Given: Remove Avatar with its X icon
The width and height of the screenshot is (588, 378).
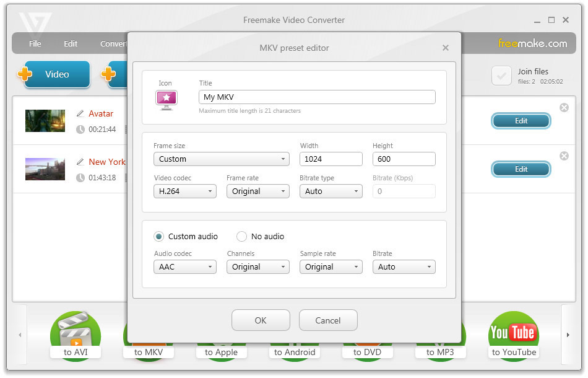Looking at the screenshot, I should point(564,108).
